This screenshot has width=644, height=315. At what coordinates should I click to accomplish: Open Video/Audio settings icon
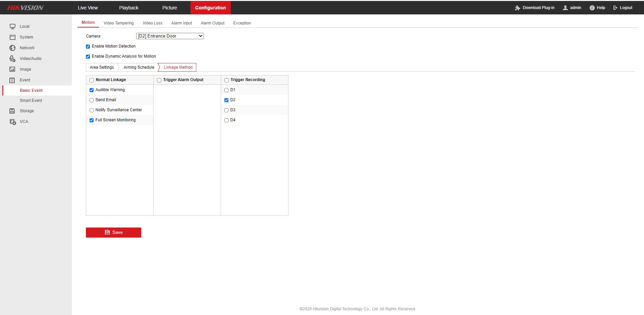[12, 59]
